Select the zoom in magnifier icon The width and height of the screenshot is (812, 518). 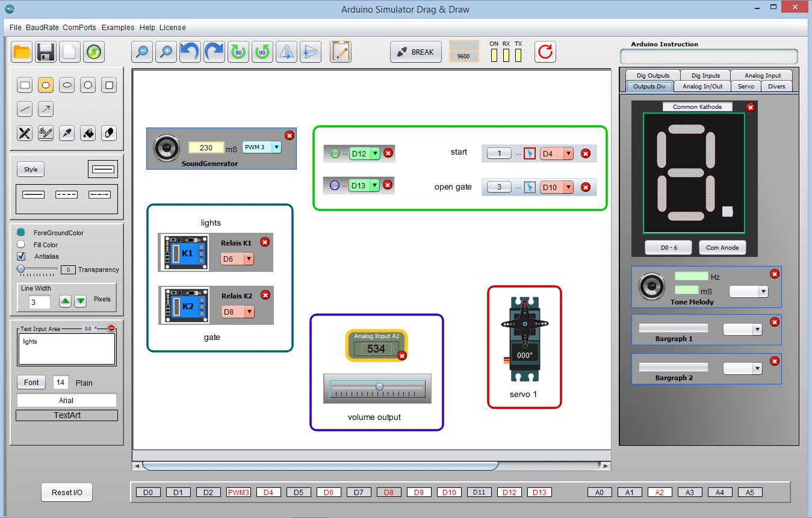(x=166, y=52)
